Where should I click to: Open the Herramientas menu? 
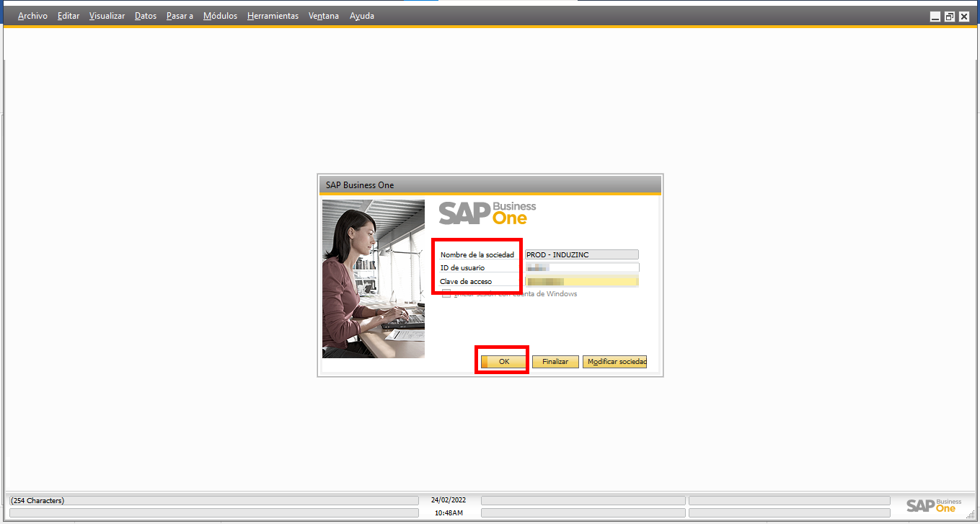(x=273, y=16)
